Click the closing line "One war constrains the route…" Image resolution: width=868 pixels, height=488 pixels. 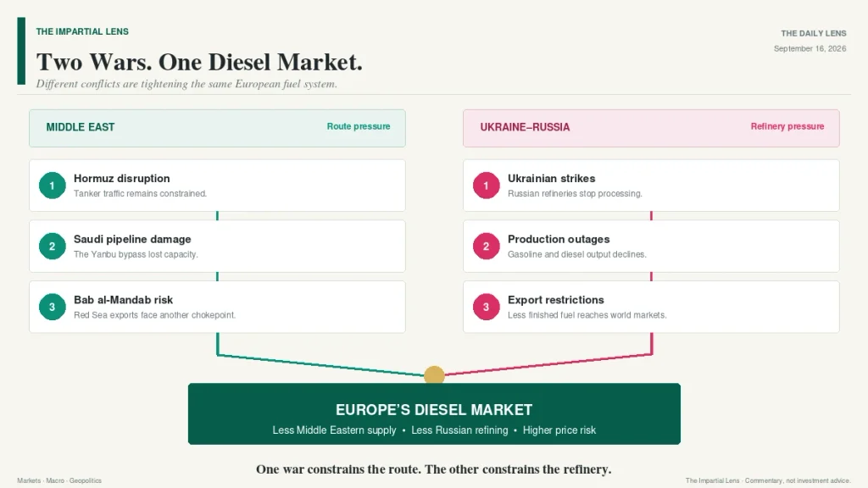coord(433,469)
